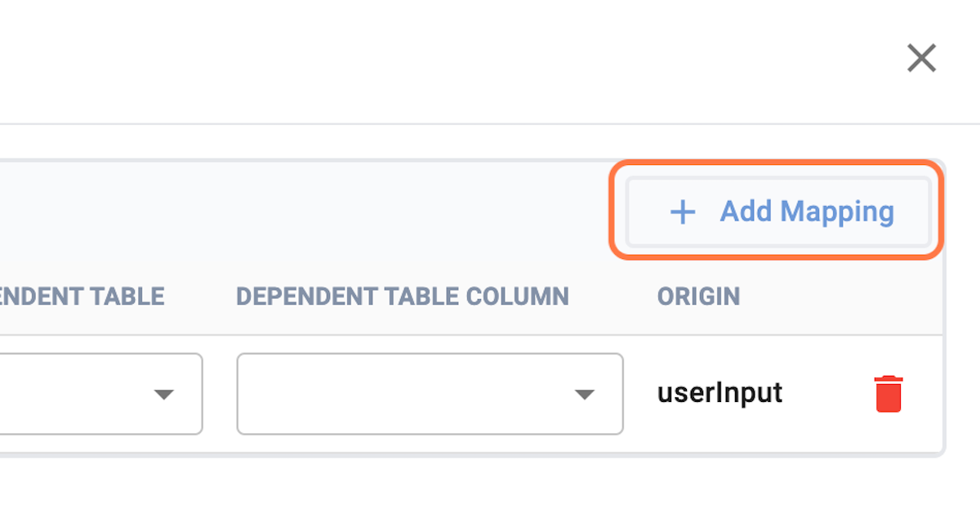The width and height of the screenshot is (980, 509).
Task: Click the row gap between the two dropdowns
Action: click(220, 394)
